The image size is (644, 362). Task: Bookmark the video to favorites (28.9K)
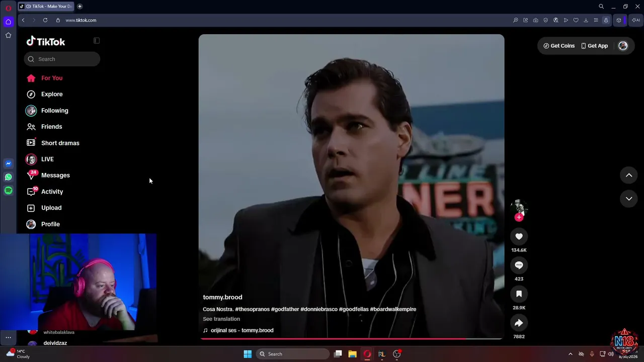[519, 294]
